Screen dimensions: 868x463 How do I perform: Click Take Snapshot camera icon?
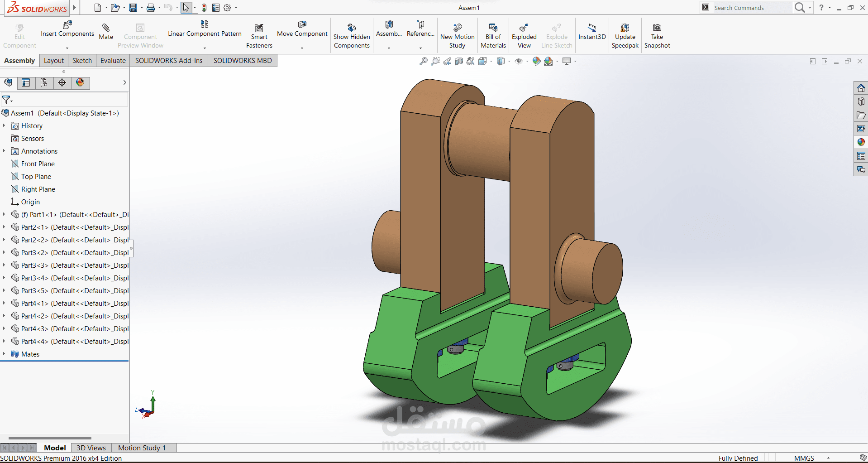click(x=657, y=28)
